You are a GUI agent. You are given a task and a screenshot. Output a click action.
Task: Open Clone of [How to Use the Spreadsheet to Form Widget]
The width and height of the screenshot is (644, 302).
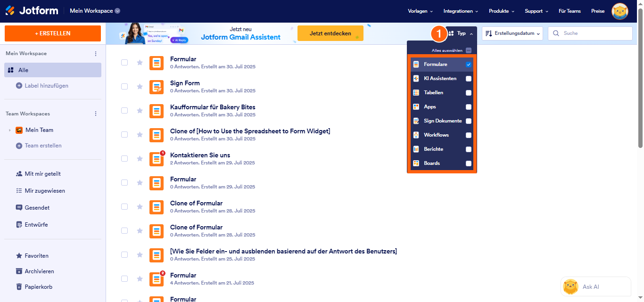pyautogui.click(x=250, y=131)
